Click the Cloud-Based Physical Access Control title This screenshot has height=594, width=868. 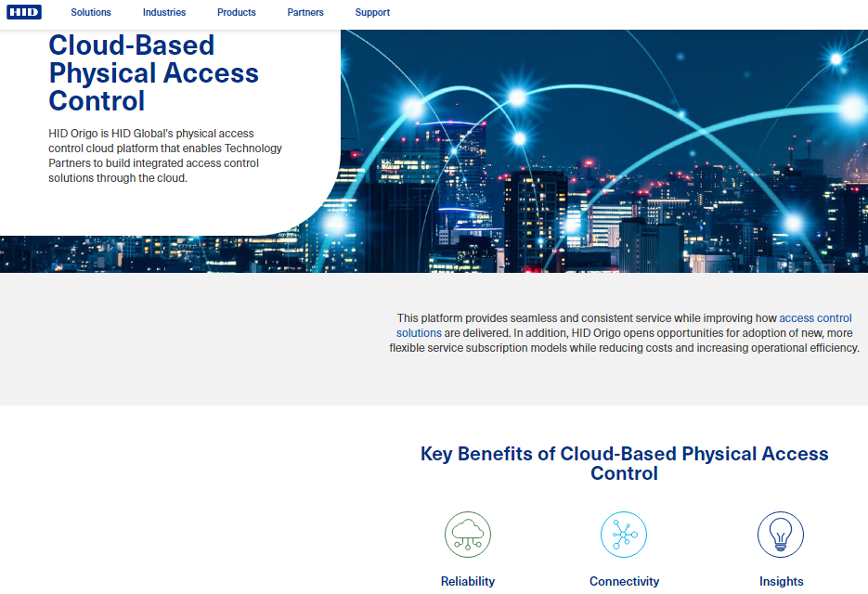153,73
